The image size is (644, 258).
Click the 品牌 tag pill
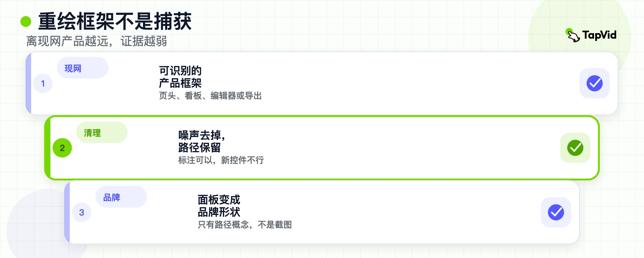tap(121, 197)
